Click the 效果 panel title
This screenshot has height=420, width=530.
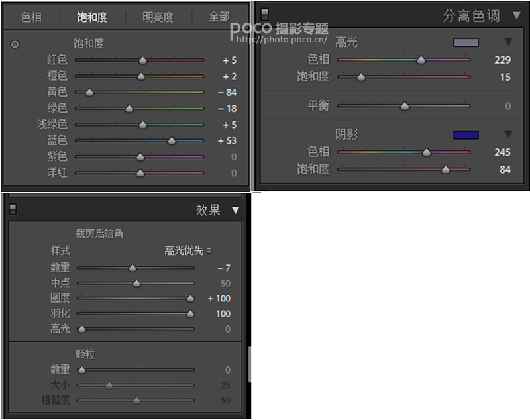pos(208,210)
